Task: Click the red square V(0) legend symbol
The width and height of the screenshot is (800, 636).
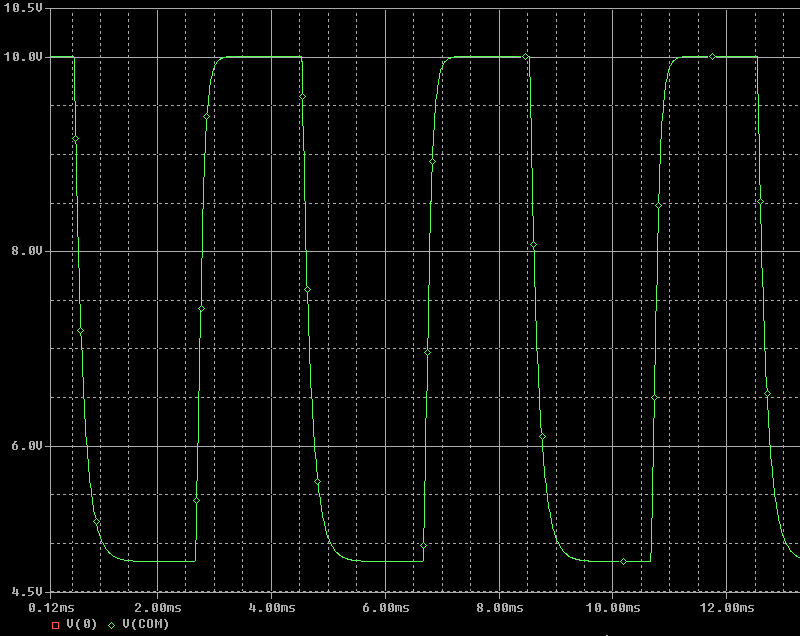Action: coord(55,625)
